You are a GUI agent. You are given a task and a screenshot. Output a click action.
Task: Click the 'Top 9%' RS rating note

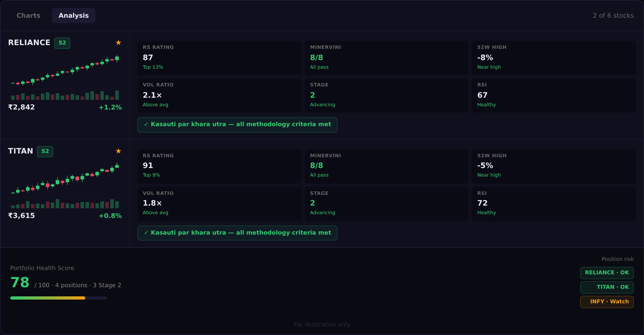tap(151, 175)
